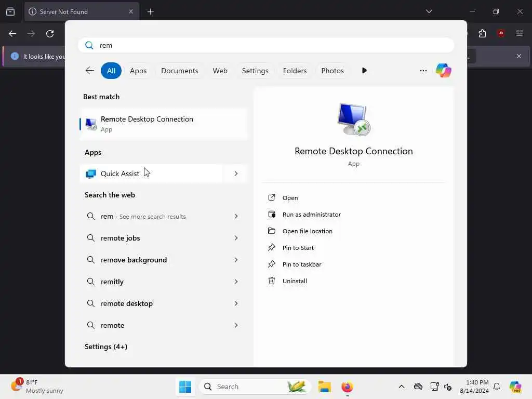This screenshot has width=532, height=399.
Task: Switch to the Folders filter tab
Action: point(295,71)
